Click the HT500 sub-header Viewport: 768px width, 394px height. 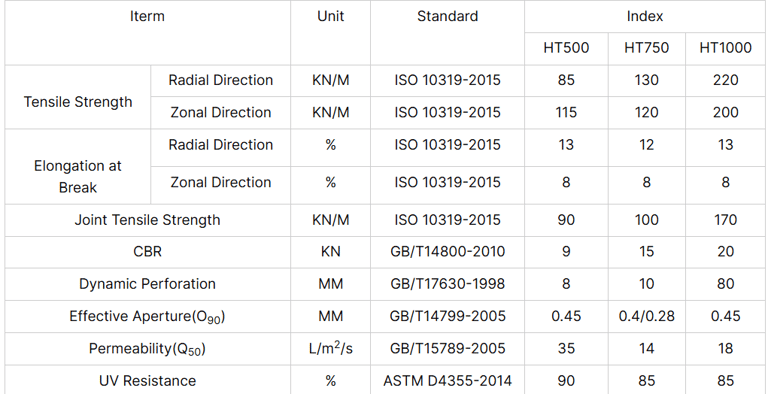point(566,48)
